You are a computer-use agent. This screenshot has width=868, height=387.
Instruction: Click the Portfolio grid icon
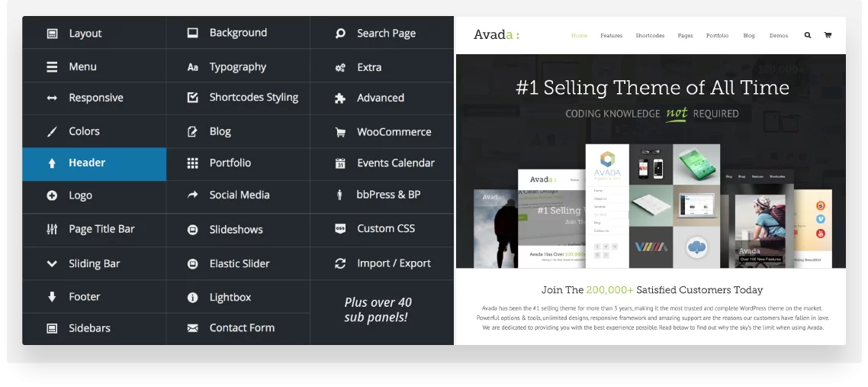click(x=193, y=163)
